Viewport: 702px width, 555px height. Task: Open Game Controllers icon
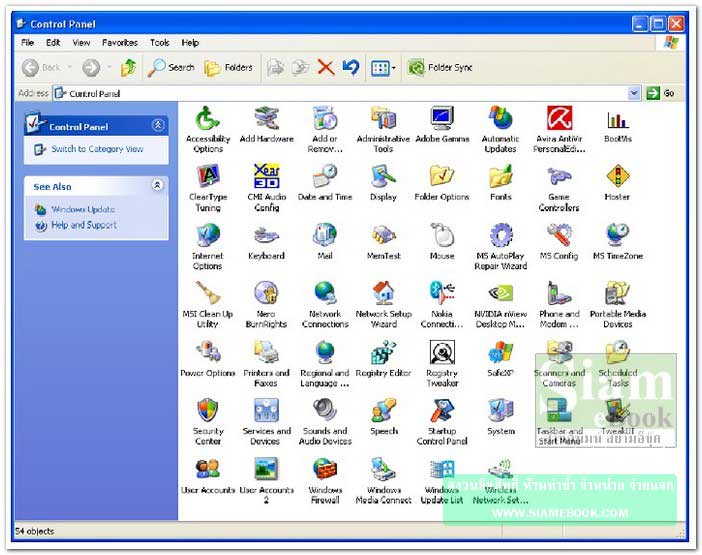559,176
